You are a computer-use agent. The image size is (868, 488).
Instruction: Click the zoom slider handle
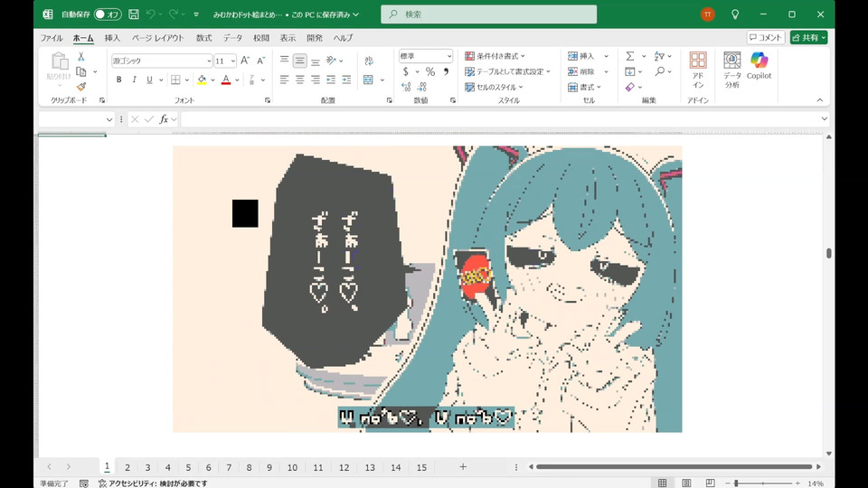[x=736, y=483]
